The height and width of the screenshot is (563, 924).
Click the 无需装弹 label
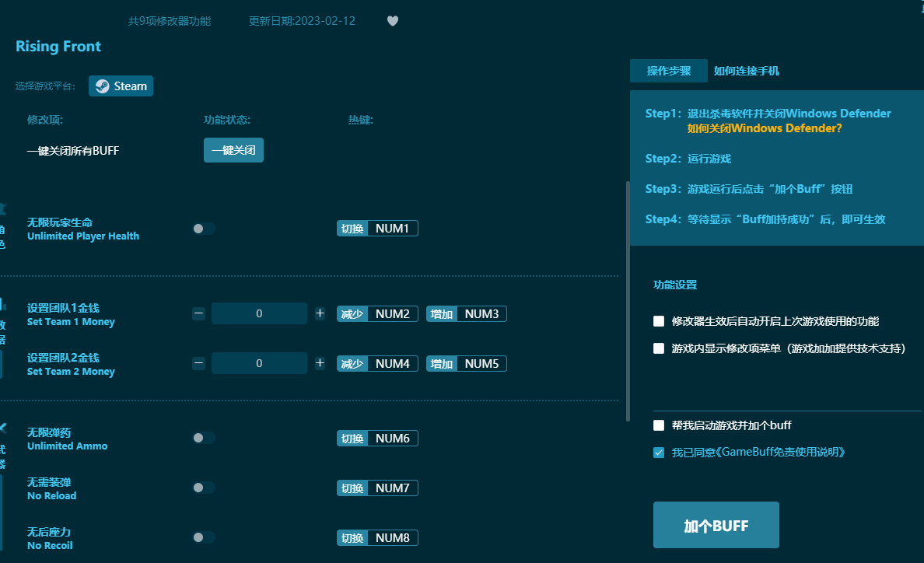49,482
